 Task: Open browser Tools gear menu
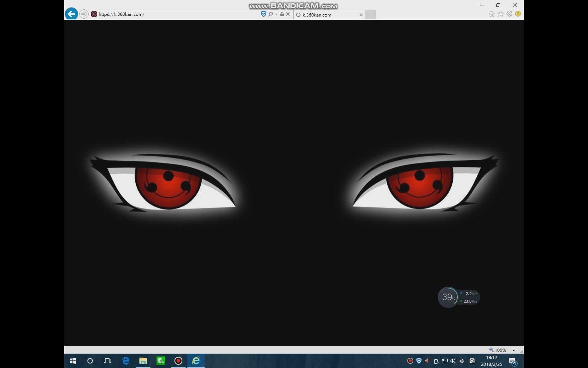(509, 14)
